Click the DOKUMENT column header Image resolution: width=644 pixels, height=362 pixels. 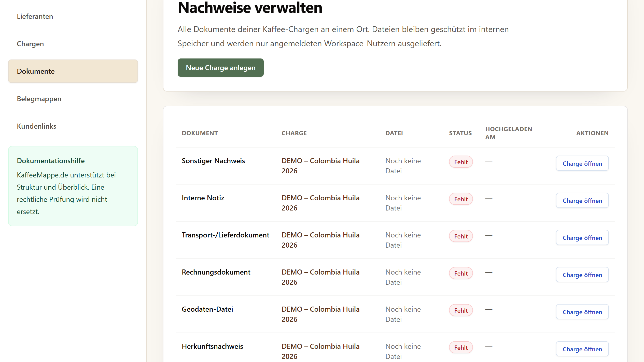(200, 133)
